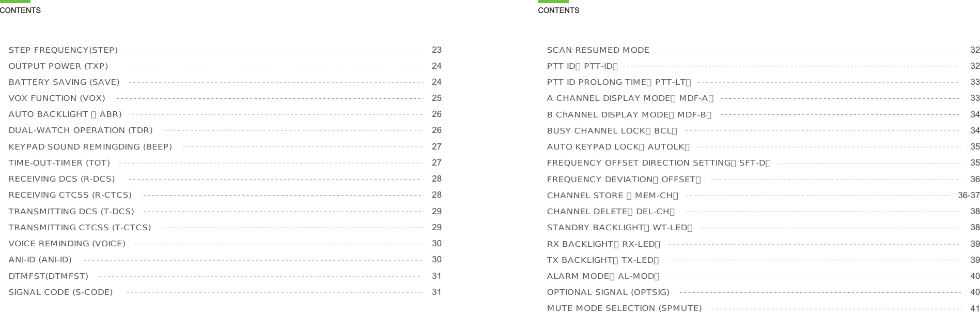Open VOX FUNCTION (VOX) section
Viewport: 980px width, 312px height.
57,98
